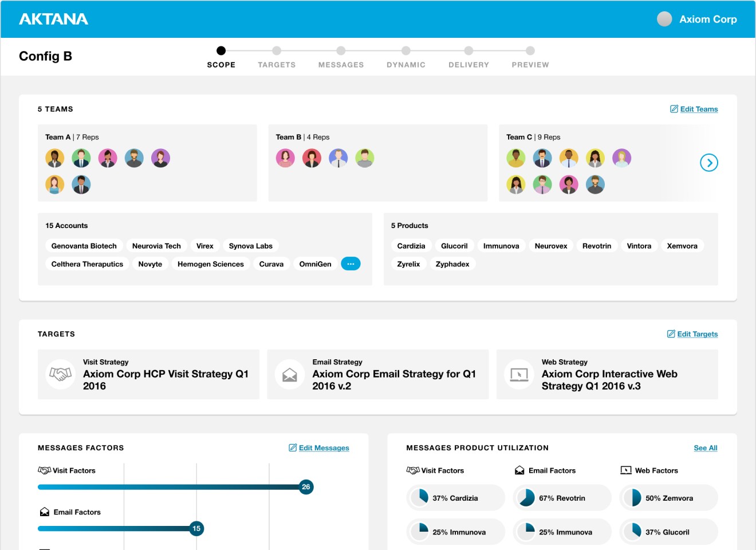Click the Visit Strategy handshake icon
Viewport: 756px width, 550px height.
click(61, 374)
